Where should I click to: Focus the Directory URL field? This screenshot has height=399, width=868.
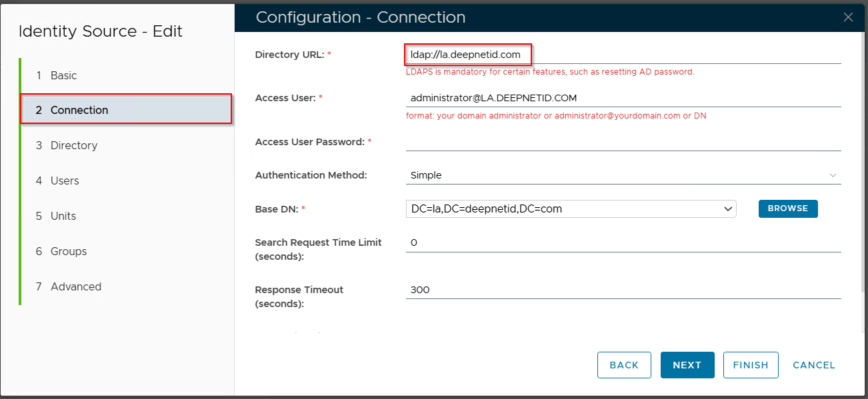coord(623,54)
